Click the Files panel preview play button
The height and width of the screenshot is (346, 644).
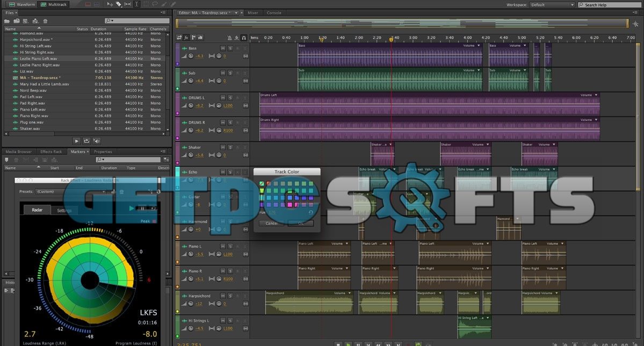point(76,141)
